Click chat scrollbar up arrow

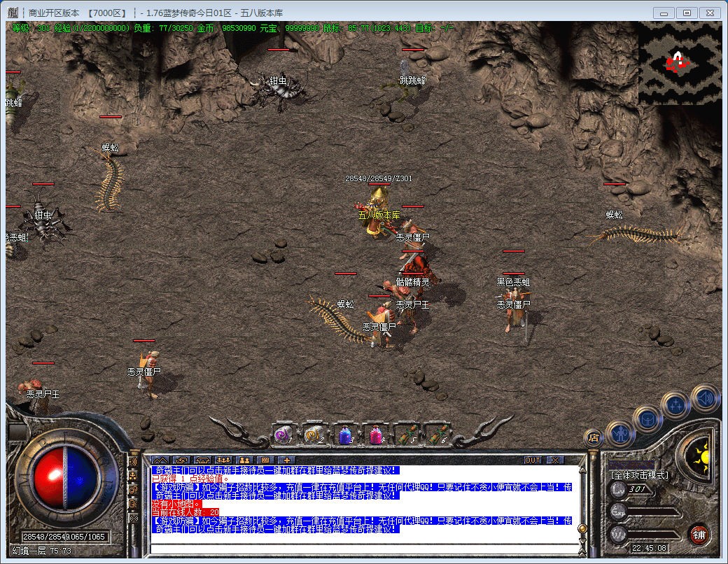[x=582, y=470]
